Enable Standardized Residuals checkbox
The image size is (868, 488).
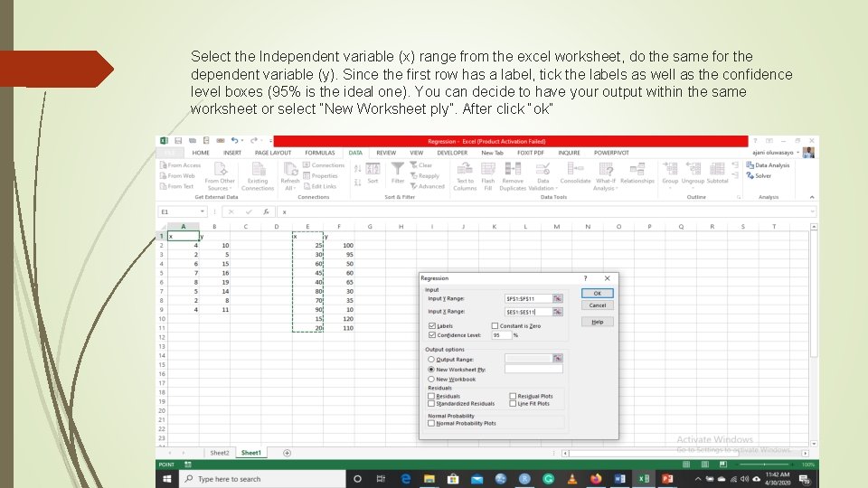(431, 403)
